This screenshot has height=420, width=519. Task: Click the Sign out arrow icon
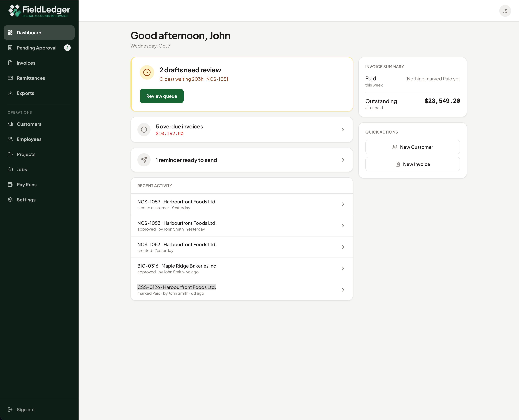coord(10,409)
